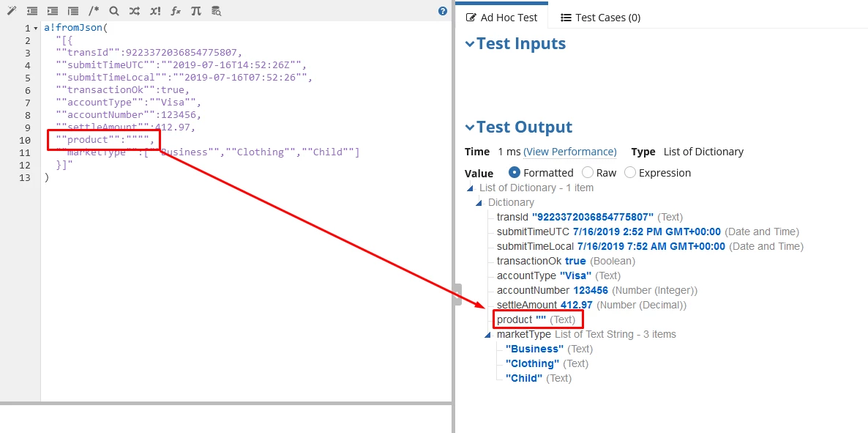Click the accountNumber line in code editor
Image resolution: width=868 pixels, height=433 pixels.
click(x=129, y=115)
